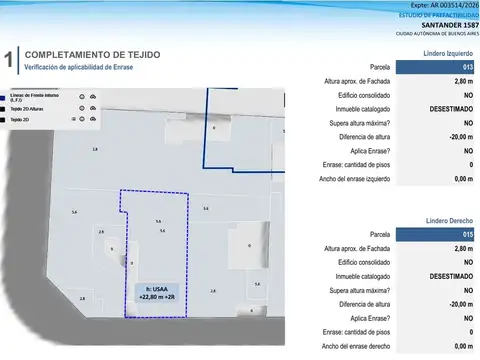
Task: Click Inmueble catalogado DESESTIMADO in Lindero Izquierdo
Action: 451,109
